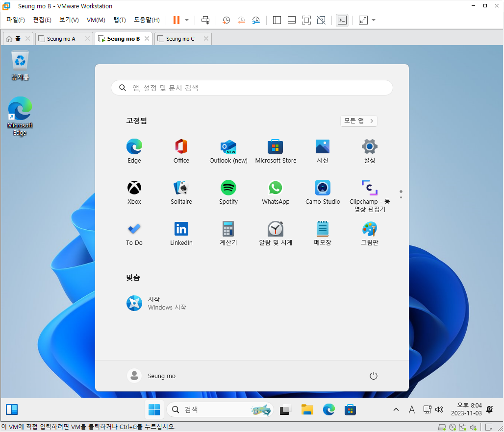
Task: Click the Start menu search field
Action: tap(252, 88)
